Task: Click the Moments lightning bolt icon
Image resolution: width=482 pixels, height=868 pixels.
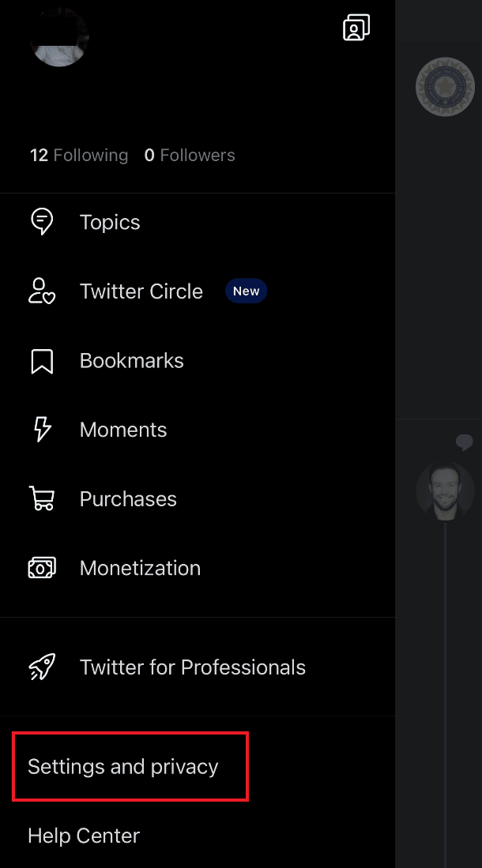Action: click(42, 430)
